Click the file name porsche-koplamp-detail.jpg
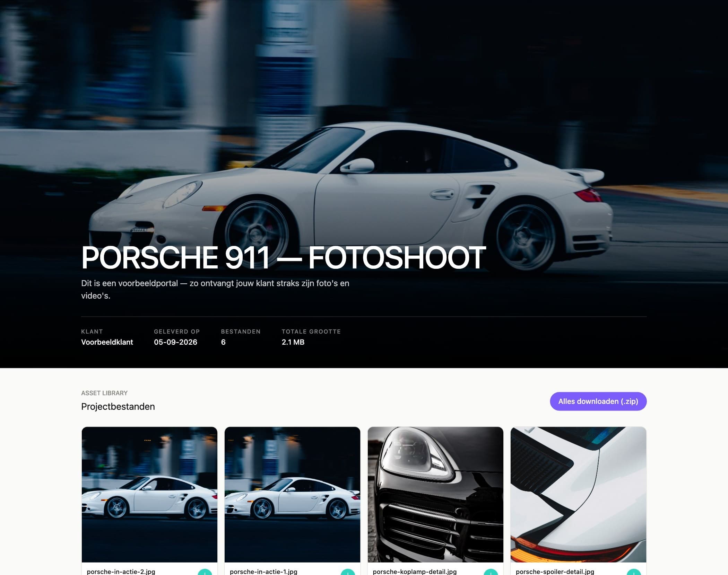 (415, 572)
